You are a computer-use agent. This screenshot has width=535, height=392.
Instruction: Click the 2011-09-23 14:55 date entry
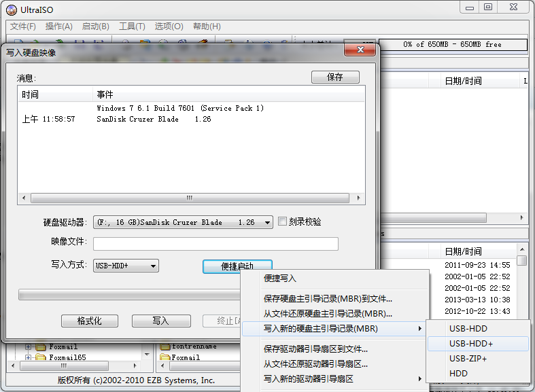click(x=477, y=265)
